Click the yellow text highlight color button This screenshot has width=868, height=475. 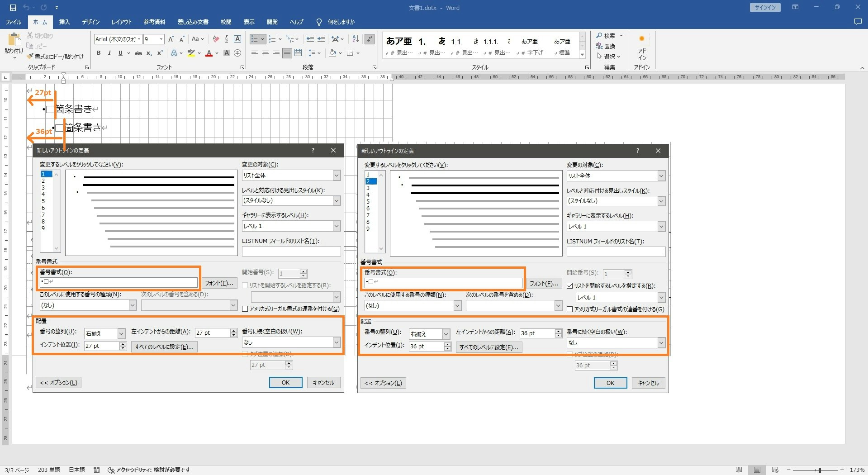pyautogui.click(x=191, y=53)
